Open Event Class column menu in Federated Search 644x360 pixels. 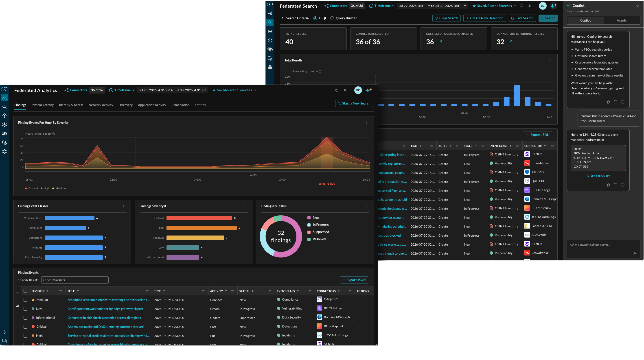pos(517,146)
